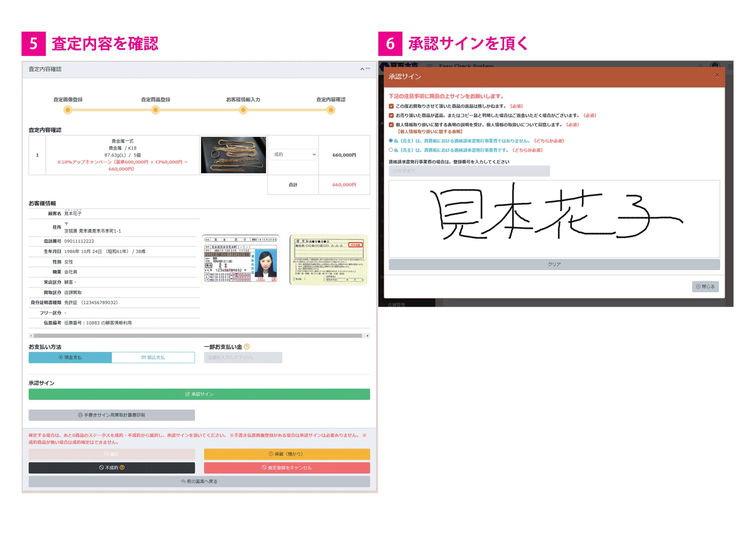Image resolution: width=756 pixels, height=534 pixels.
Task: Click the 査定商品登録 step circle
Action: (155, 110)
